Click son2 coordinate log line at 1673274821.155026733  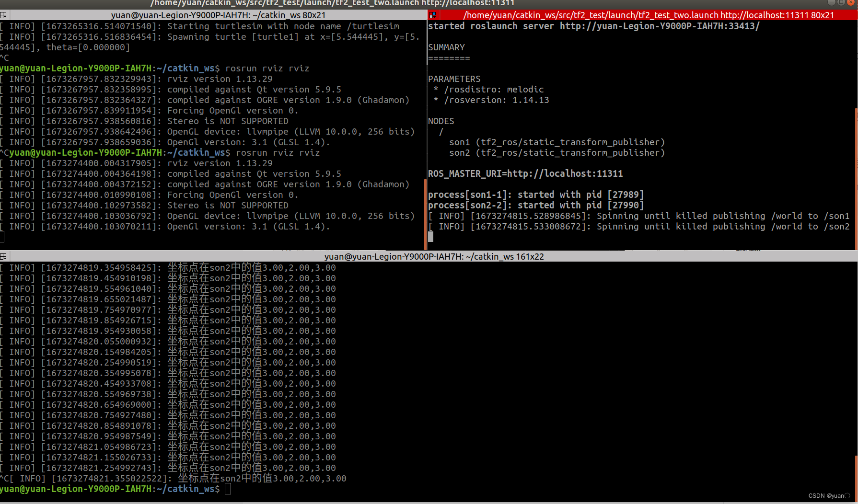[168, 458]
